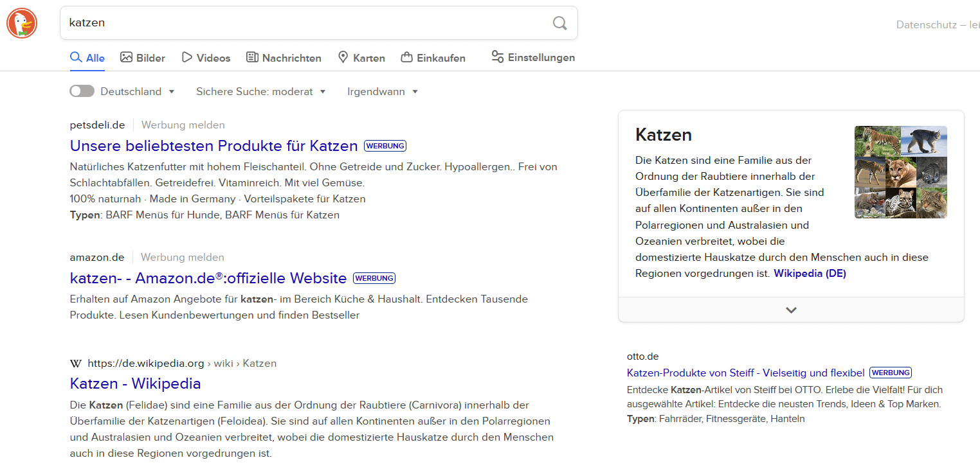Select the Alle tab
The width and height of the screenshot is (980, 467).
coord(87,58)
